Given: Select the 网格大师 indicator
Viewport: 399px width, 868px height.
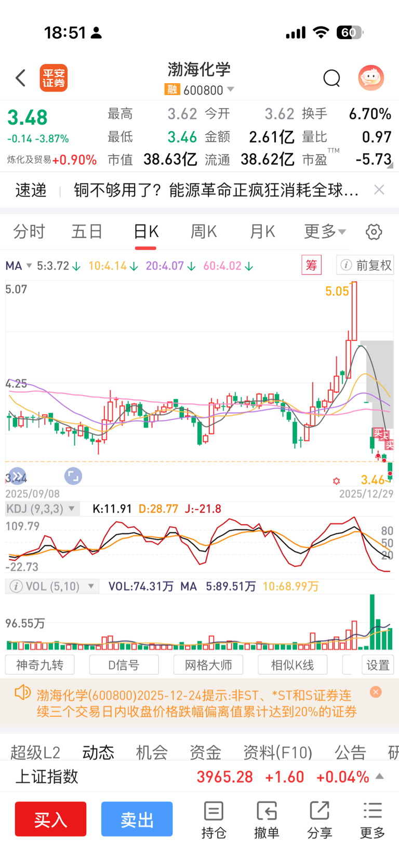Looking at the screenshot, I should (x=208, y=665).
